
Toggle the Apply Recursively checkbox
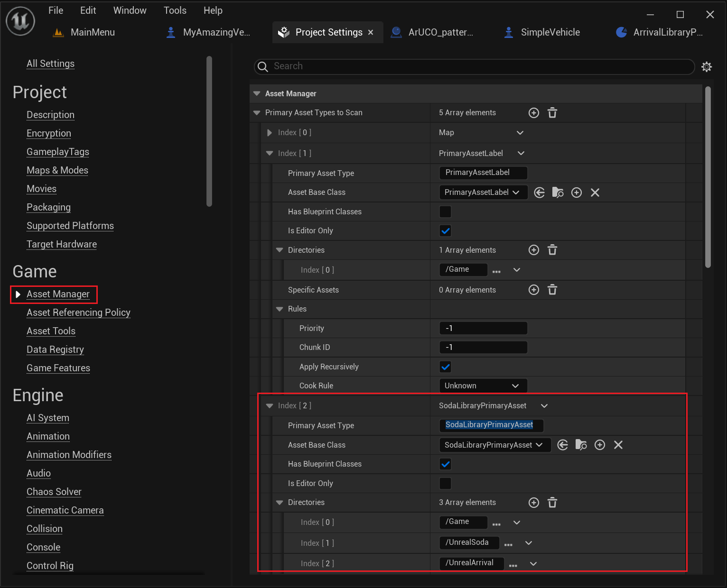[x=445, y=367]
